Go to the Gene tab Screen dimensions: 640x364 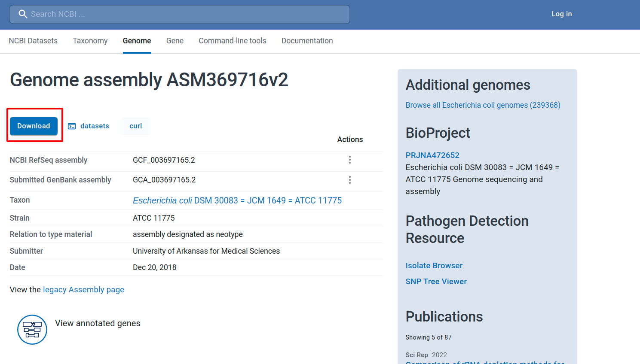pyautogui.click(x=175, y=41)
